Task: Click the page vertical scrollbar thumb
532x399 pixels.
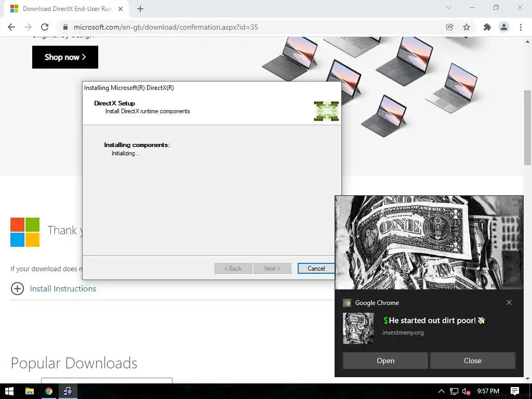Action: 527,127
